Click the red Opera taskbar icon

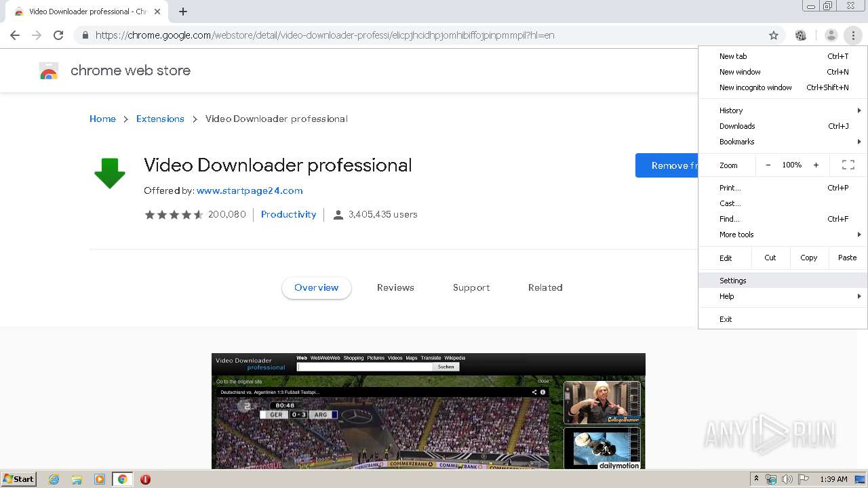(145, 479)
